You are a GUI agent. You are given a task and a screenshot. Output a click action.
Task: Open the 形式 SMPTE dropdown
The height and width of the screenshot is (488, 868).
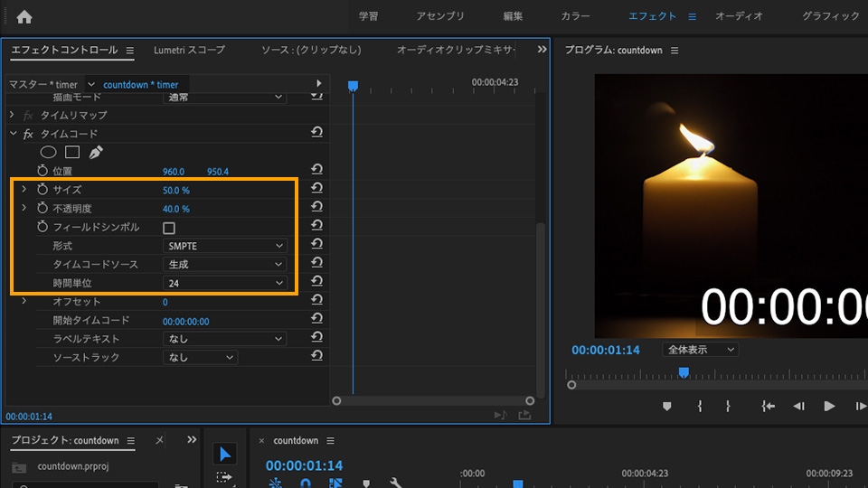[x=225, y=246]
